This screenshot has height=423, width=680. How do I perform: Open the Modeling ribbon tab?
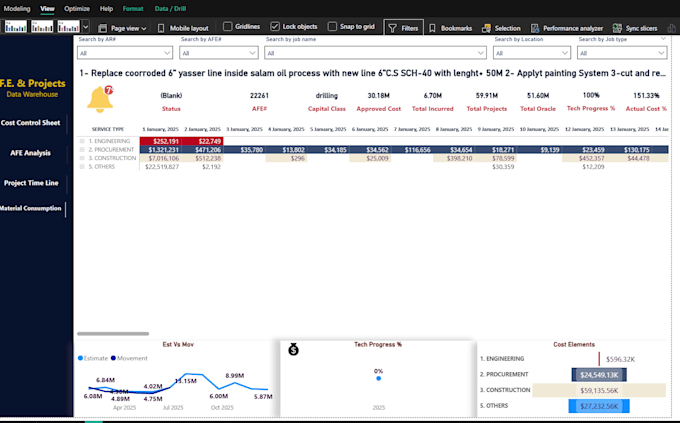(x=17, y=9)
